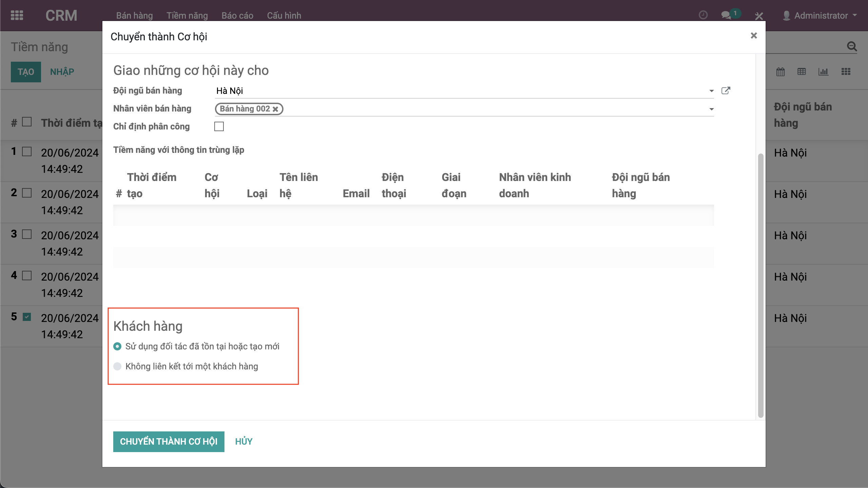Open external link for sales team Hà Nội
This screenshot has height=488, width=868.
[x=726, y=90]
